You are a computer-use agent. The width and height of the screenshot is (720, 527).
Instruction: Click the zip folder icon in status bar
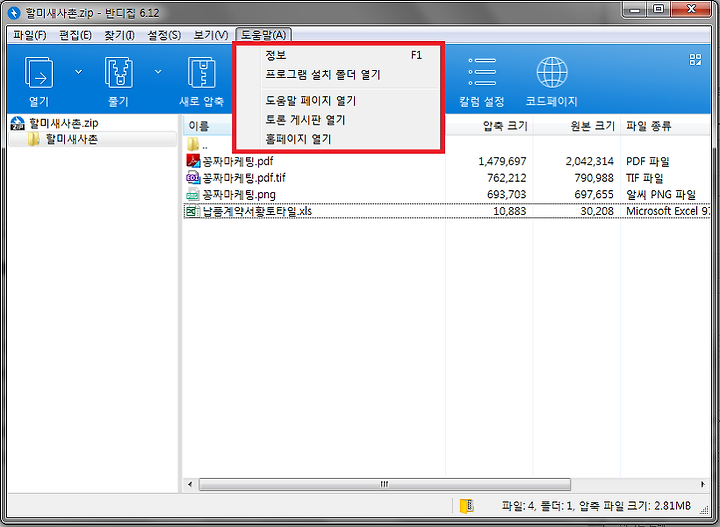pyautogui.click(x=467, y=505)
